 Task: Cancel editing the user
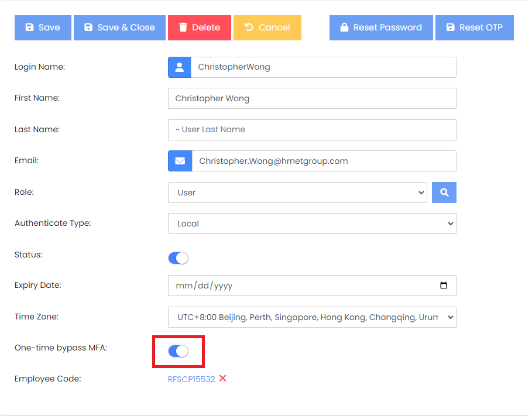click(x=267, y=27)
